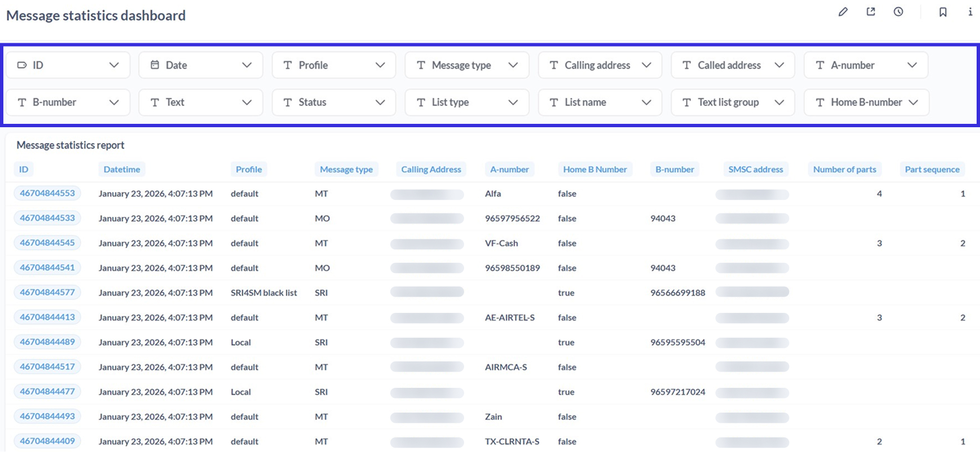Click the A-number cell '96598550189'
980x452 pixels.
pos(513,268)
